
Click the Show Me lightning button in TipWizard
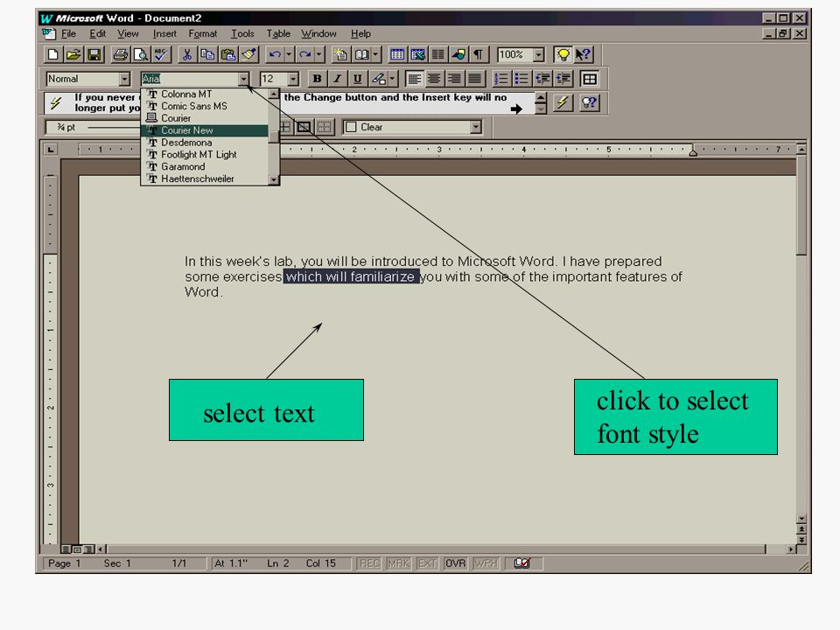[563, 102]
